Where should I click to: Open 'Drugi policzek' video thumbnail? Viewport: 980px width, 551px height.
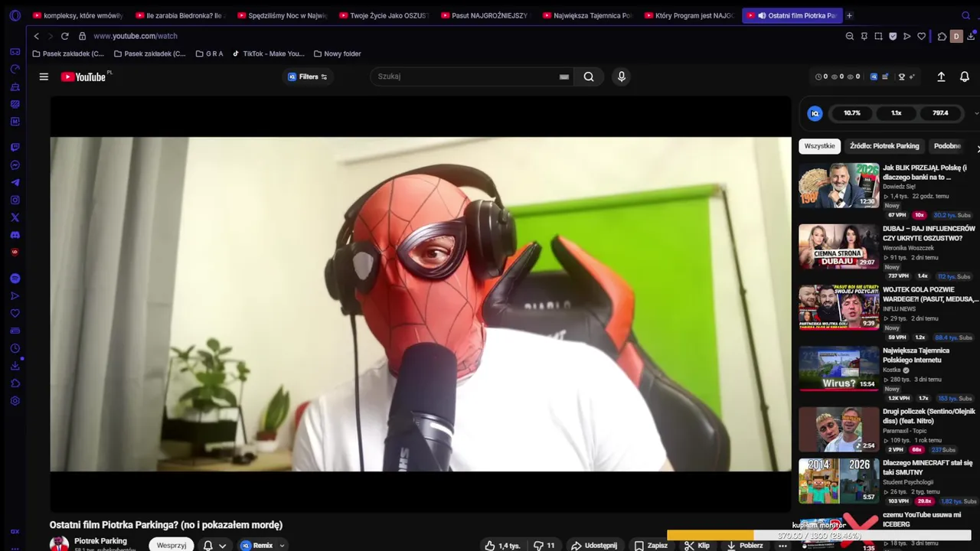839,429
